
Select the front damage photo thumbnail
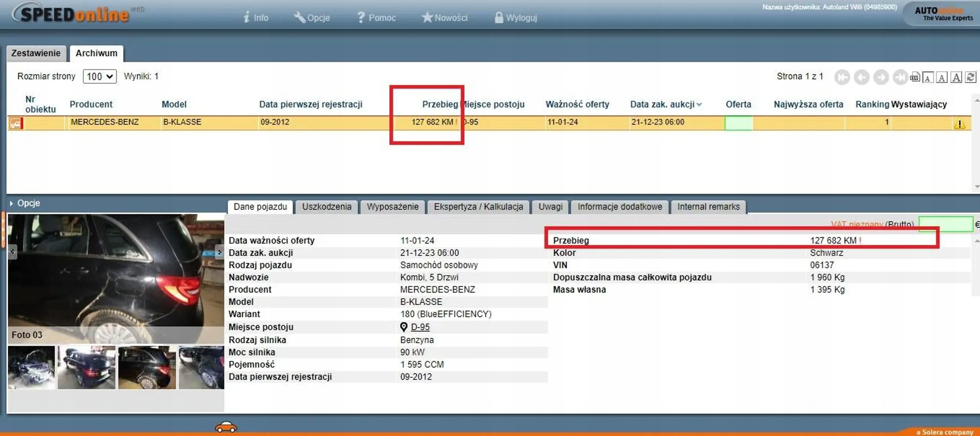tap(31, 367)
